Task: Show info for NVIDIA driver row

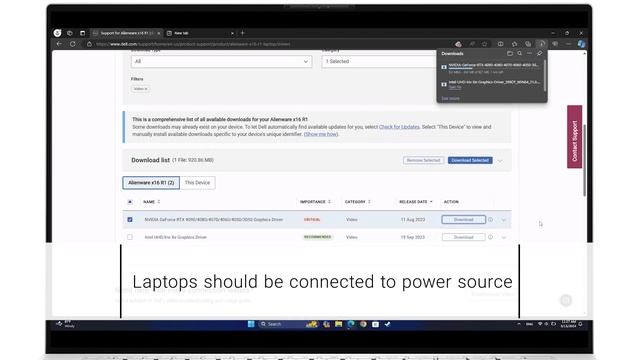Action: pyautogui.click(x=491, y=220)
